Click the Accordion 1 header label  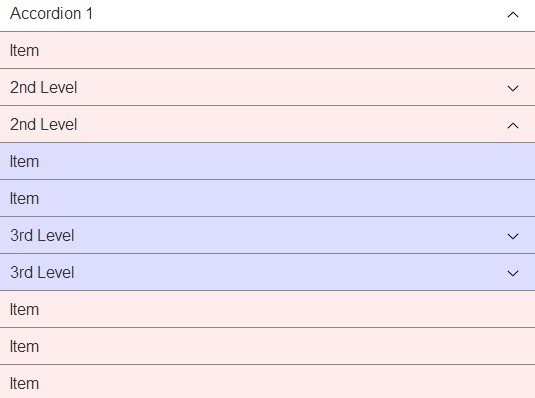click(51, 14)
